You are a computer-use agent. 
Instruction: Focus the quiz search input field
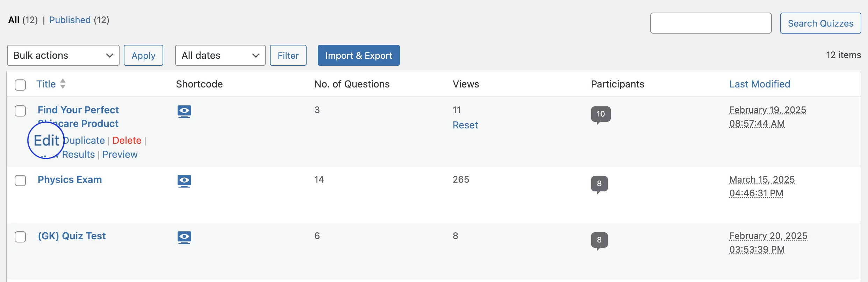[711, 23]
